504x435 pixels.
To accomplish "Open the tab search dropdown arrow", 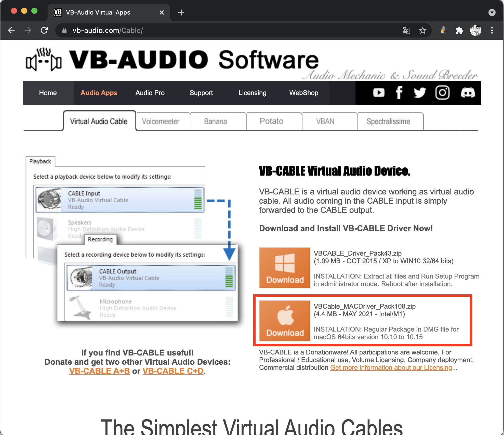I will coord(492,12).
